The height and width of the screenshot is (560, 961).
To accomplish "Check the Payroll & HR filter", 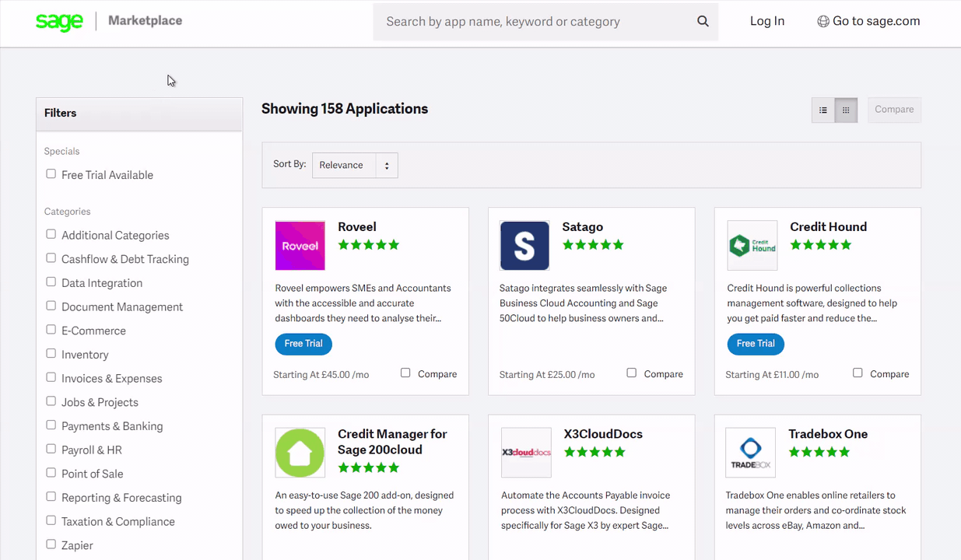I will pyautogui.click(x=51, y=449).
